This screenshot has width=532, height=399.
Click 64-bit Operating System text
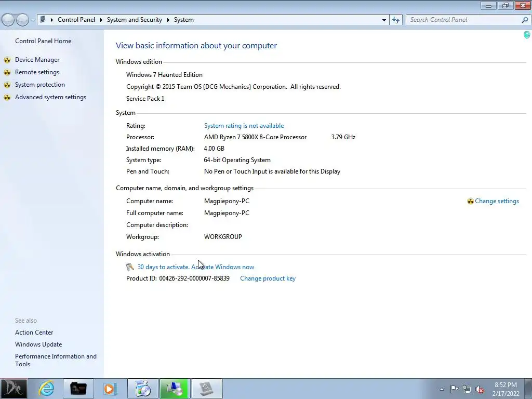237,160
